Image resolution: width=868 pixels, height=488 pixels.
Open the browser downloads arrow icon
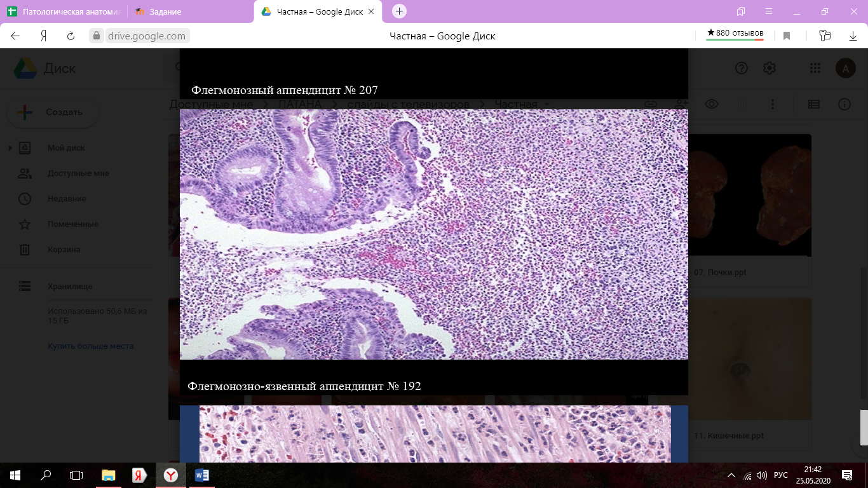click(x=853, y=36)
